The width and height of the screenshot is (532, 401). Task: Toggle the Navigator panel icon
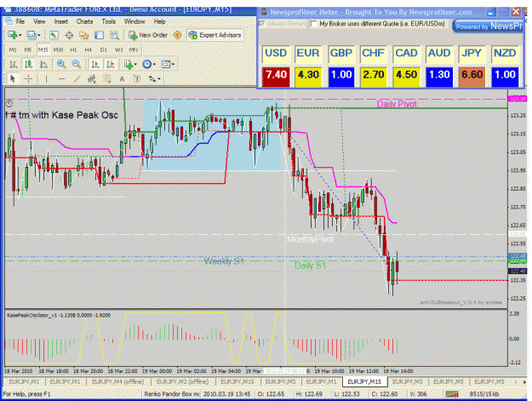point(83,35)
